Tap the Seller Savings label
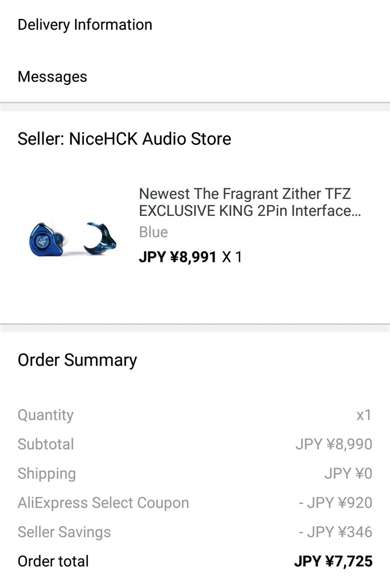390x588 pixels. coord(64,532)
